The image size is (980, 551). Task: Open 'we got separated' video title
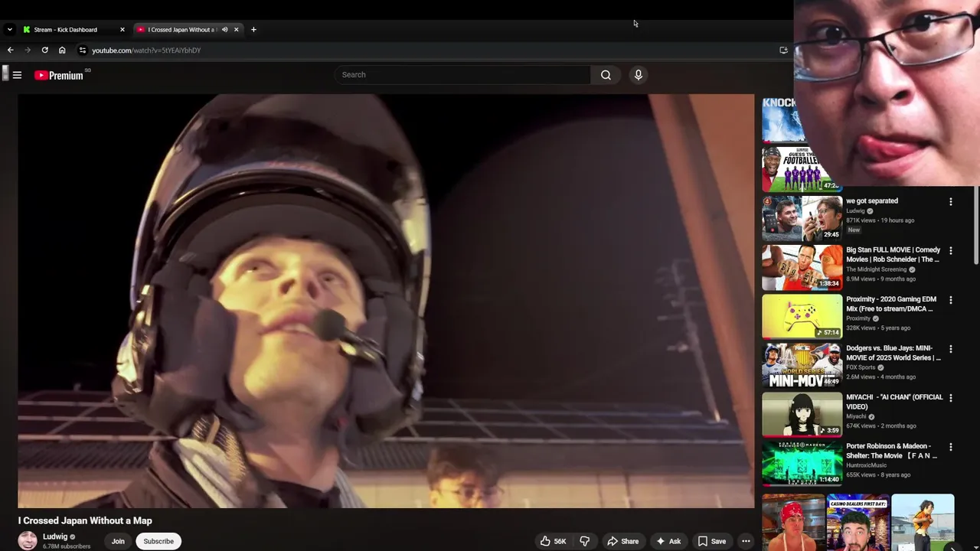[x=872, y=201]
